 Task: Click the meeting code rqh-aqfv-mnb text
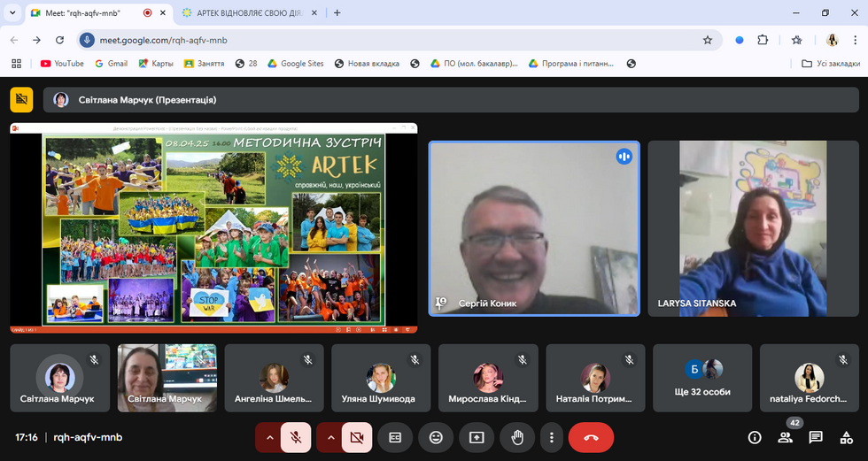[88, 438]
